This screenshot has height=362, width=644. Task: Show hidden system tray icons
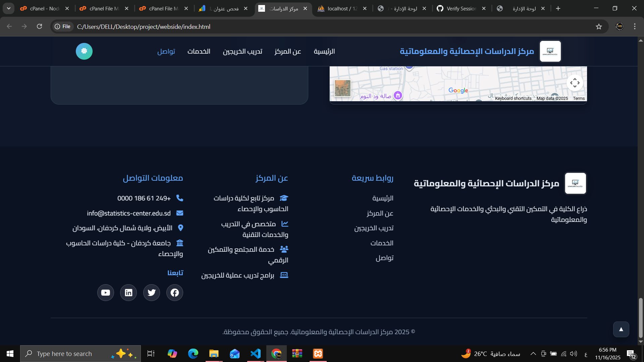(533, 354)
